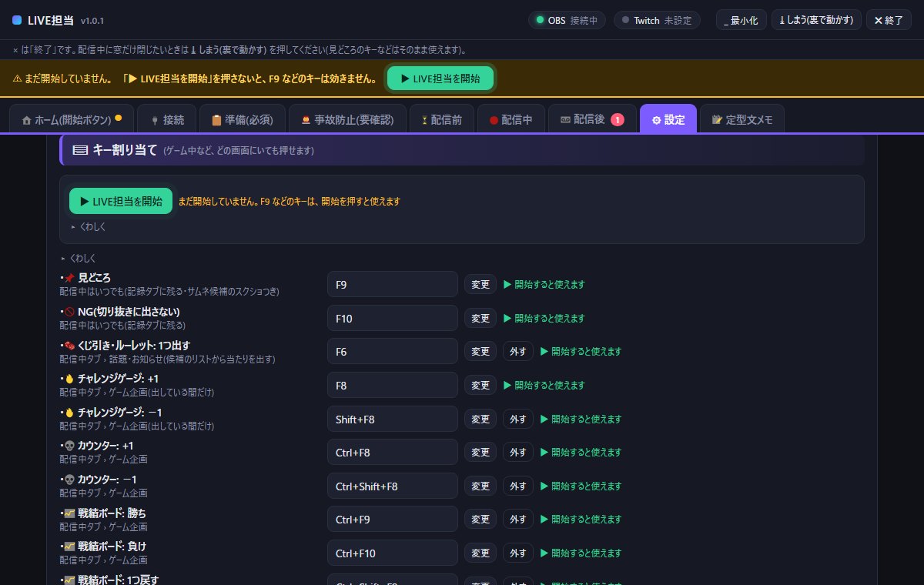Image resolution: width=924 pixels, height=585 pixels.
Task: Switch to the 配信中 tab
Action: point(511,119)
